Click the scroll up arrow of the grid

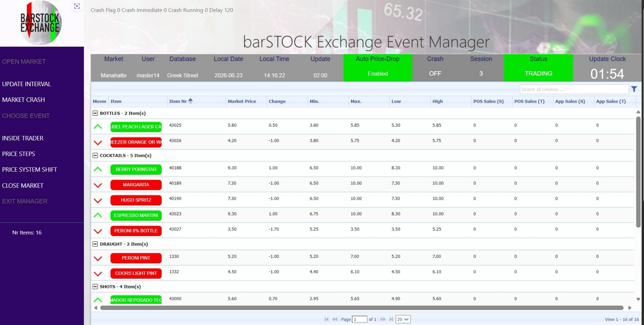point(638,112)
